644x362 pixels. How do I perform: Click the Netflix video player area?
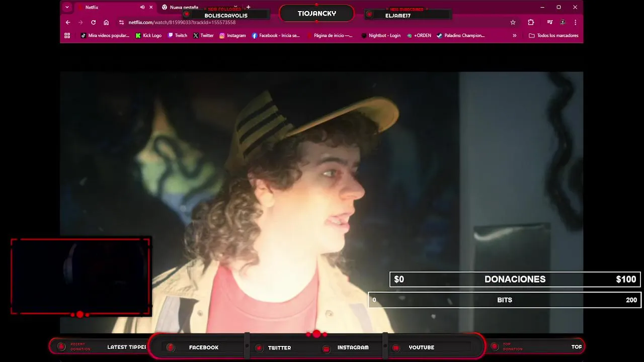click(x=321, y=202)
